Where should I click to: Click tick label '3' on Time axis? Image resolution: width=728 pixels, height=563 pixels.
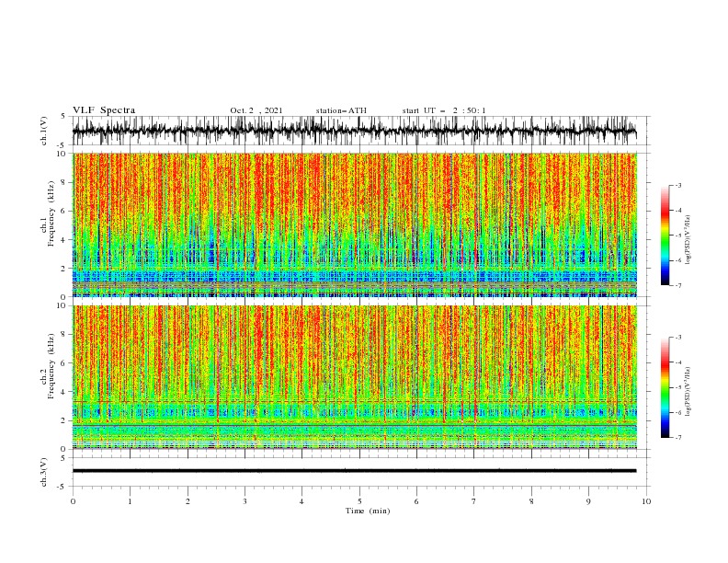[x=245, y=501]
